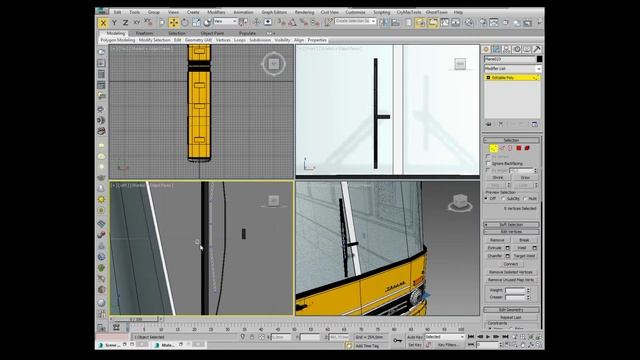Expand the Soft Selection rollout
This screenshot has width=640, height=360.
coord(511,225)
